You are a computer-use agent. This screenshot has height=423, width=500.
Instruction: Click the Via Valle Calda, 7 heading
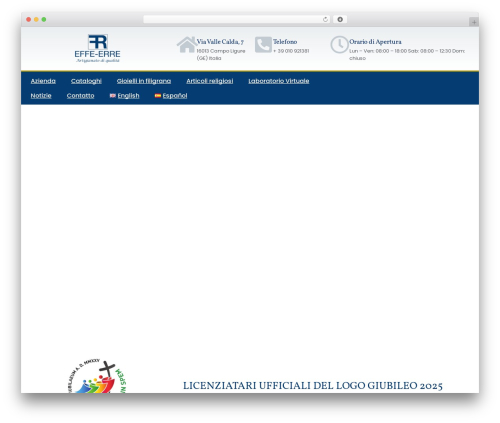point(220,42)
